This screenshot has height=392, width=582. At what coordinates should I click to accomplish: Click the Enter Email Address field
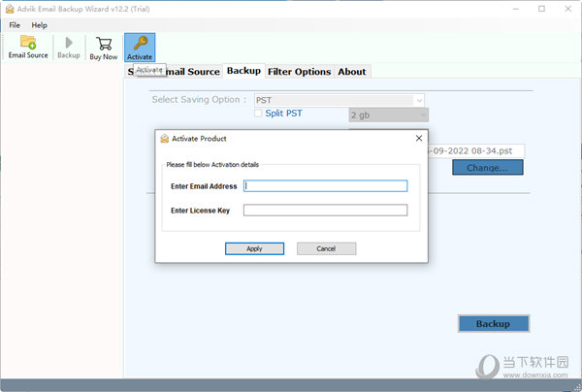click(x=326, y=186)
